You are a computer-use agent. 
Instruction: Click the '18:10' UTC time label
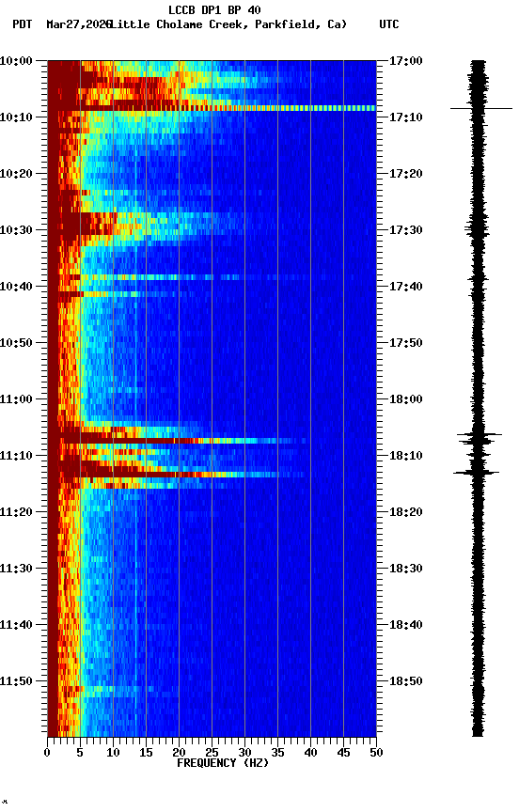point(406,456)
